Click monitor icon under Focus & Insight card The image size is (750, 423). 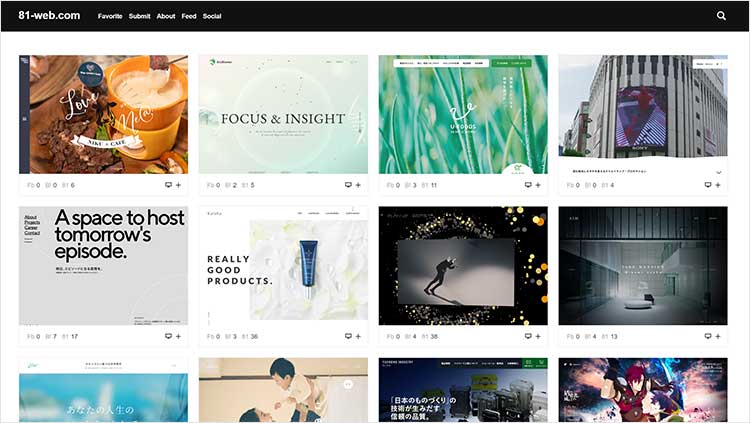(x=348, y=185)
